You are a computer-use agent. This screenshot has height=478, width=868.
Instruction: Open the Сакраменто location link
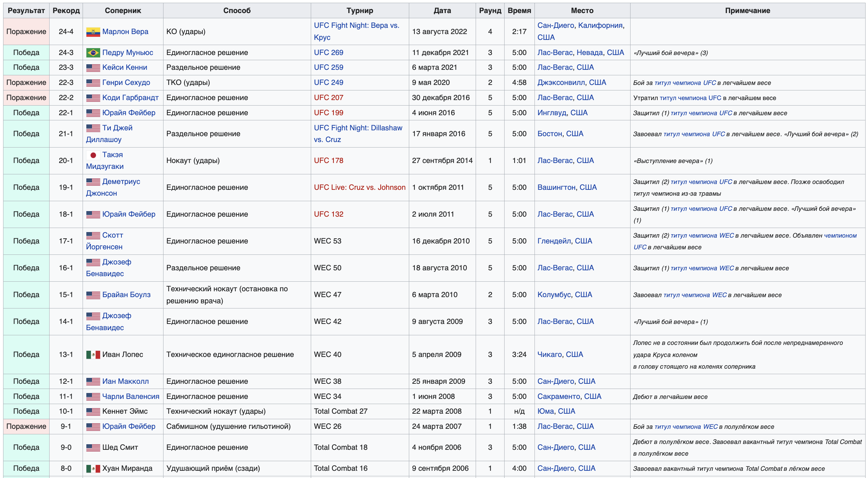point(559,396)
